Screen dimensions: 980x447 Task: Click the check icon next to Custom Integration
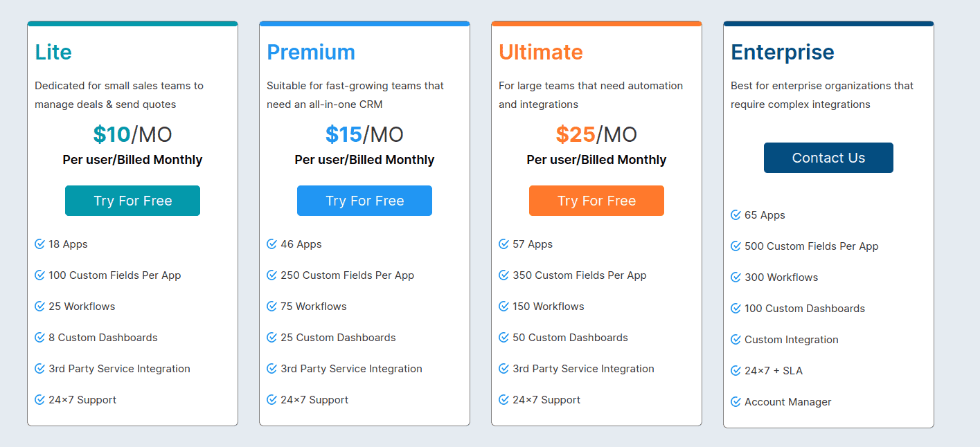click(x=736, y=340)
